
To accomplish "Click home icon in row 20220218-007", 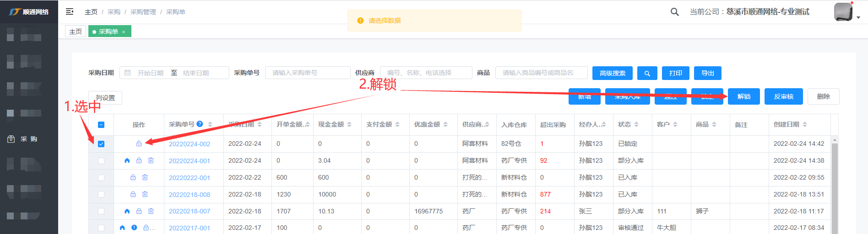I will pos(127,211).
